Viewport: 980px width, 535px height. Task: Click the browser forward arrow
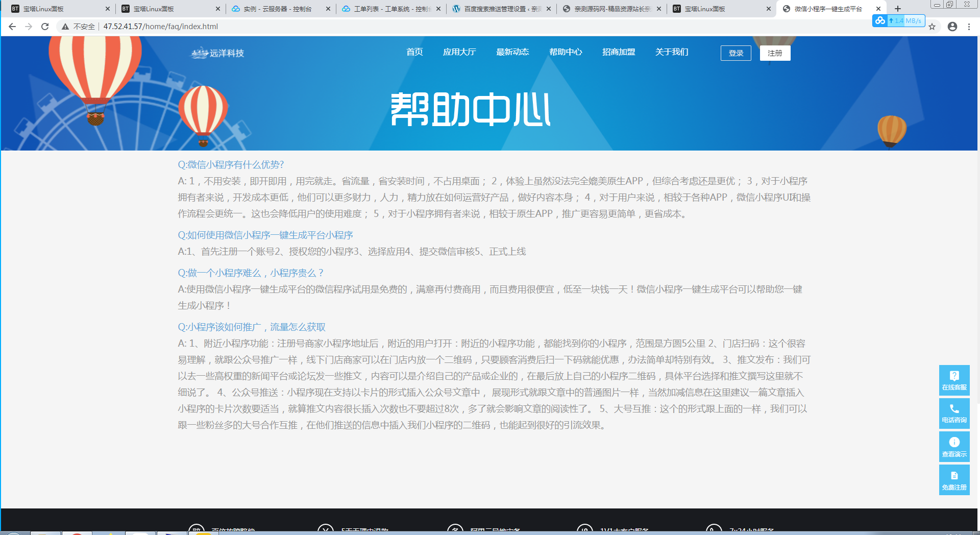click(29, 27)
